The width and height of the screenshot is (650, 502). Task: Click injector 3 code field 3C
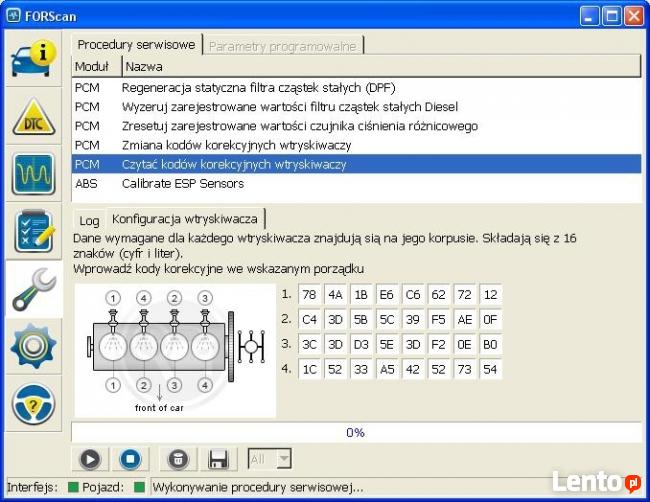[x=309, y=344]
